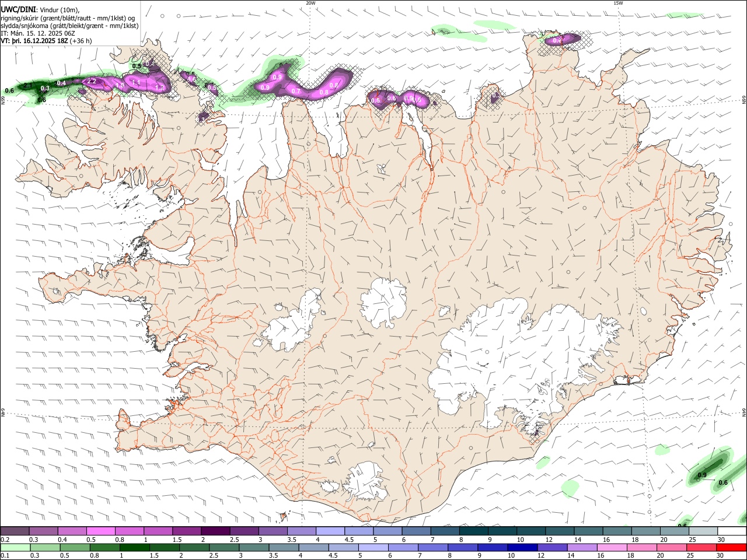Select the pink 18 swatch in rain legend
This screenshot has height=560, width=747.
point(642,548)
